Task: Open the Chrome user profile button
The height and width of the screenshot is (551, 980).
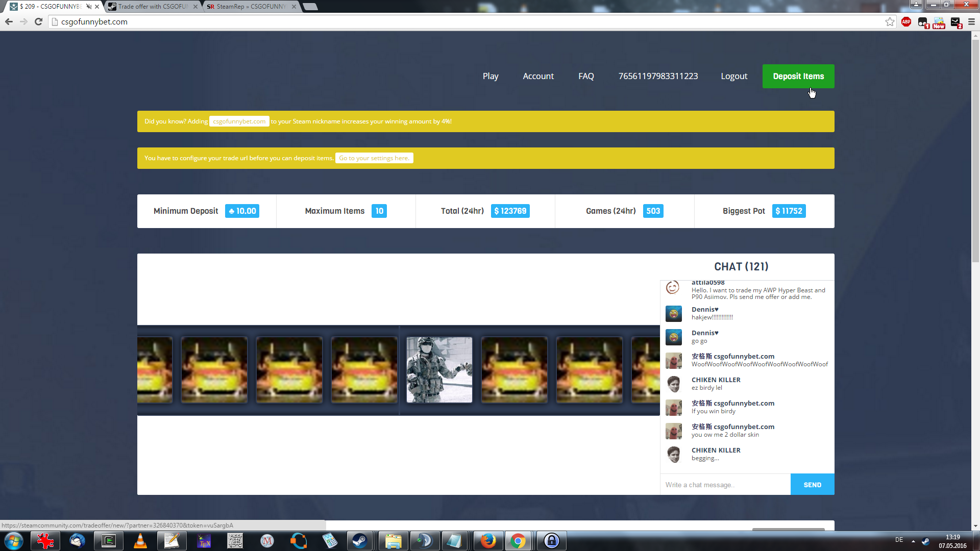Action: click(x=916, y=5)
